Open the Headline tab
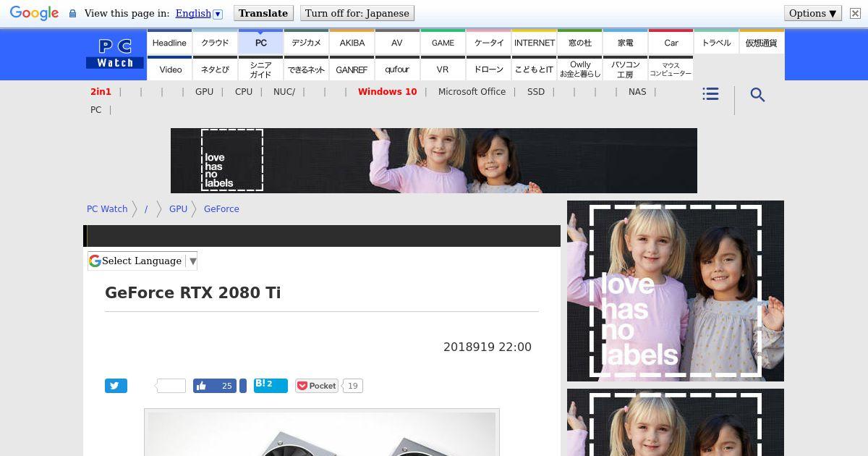This screenshot has width=868, height=456. (169, 42)
